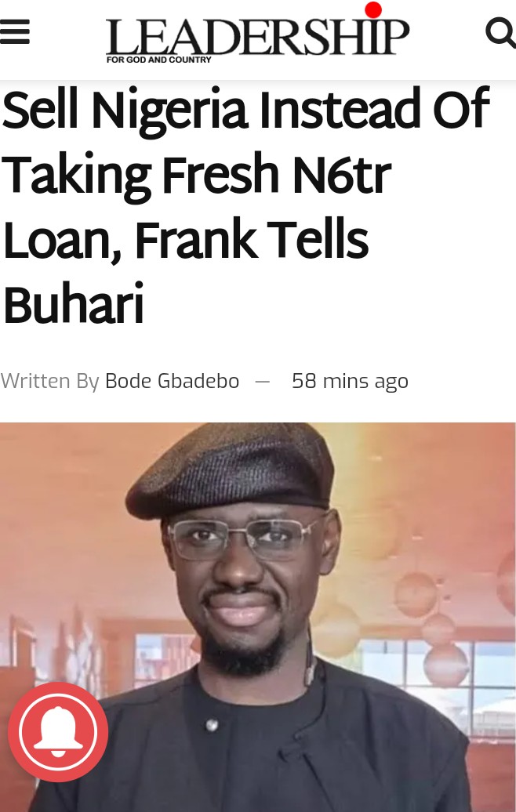Image resolution: width=516 pixels, height=812 pixels.
Task: Click the red dot atop the Leadership logo
Action: coord(373,9)
